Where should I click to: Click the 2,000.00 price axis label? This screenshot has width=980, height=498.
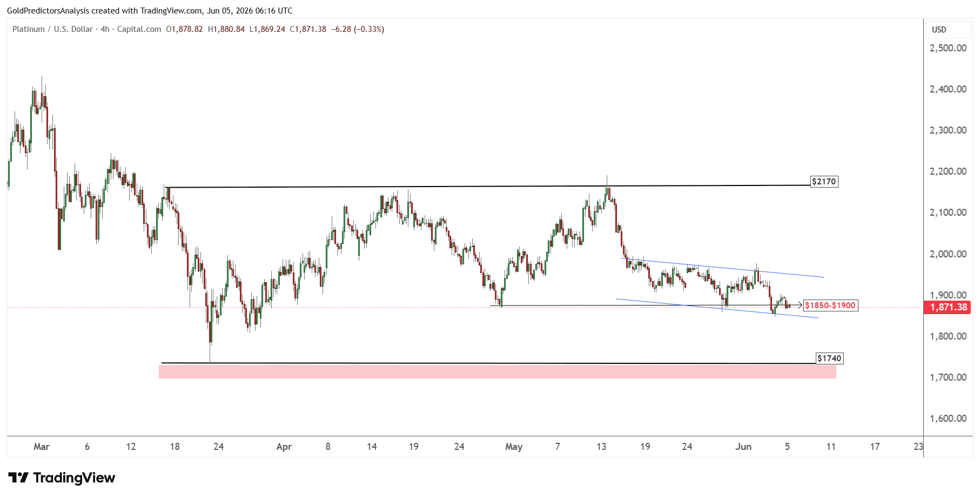coord(948,254)
